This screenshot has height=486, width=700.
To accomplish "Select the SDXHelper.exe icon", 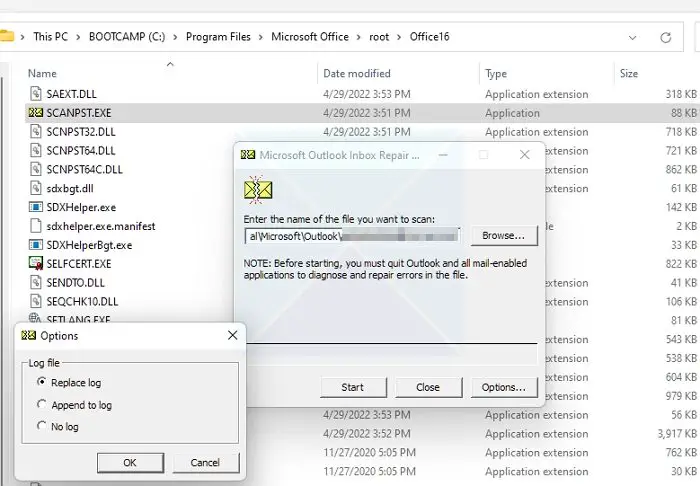I will (36, 207).
